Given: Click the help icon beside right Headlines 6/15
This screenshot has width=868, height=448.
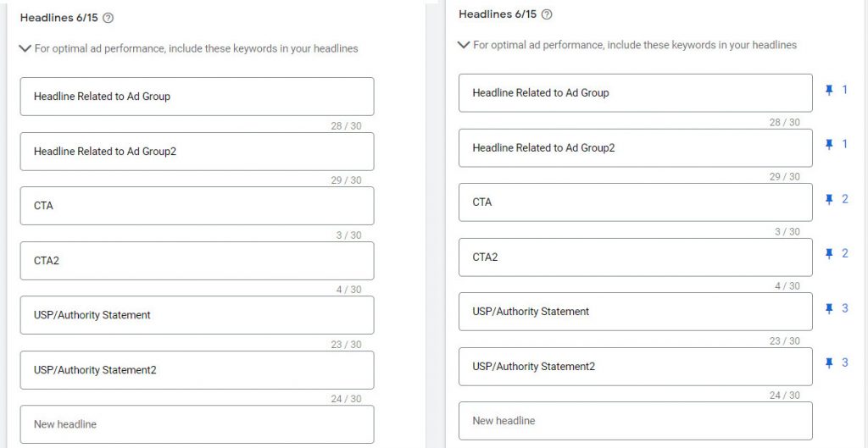Looking at the screenshot, I should 547,14.
